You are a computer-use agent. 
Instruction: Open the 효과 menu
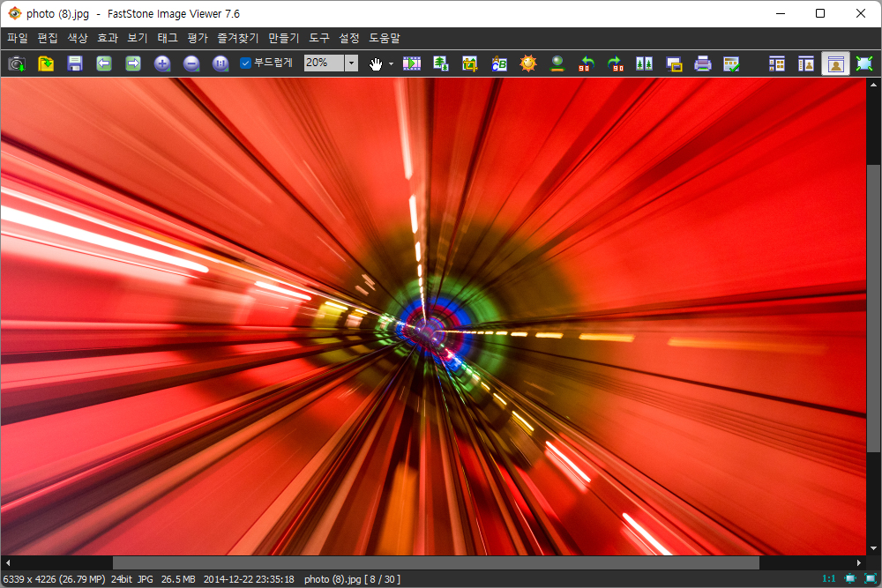click(108, 38)
